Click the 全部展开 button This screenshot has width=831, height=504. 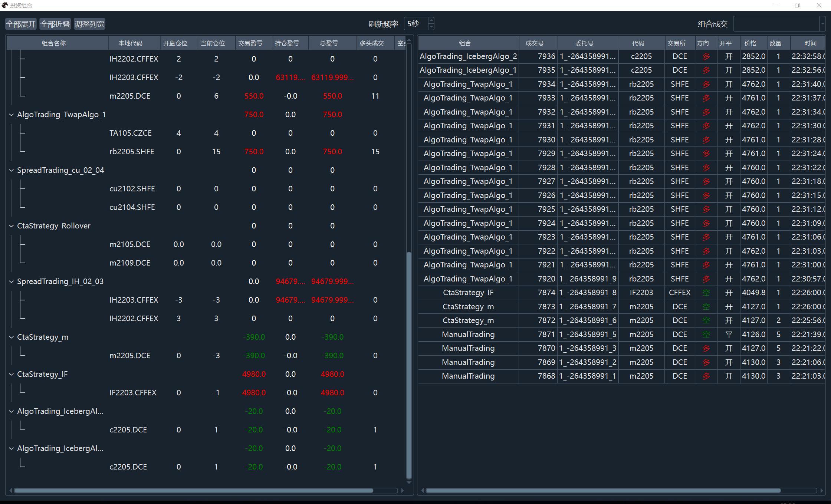tap(21, 24)
